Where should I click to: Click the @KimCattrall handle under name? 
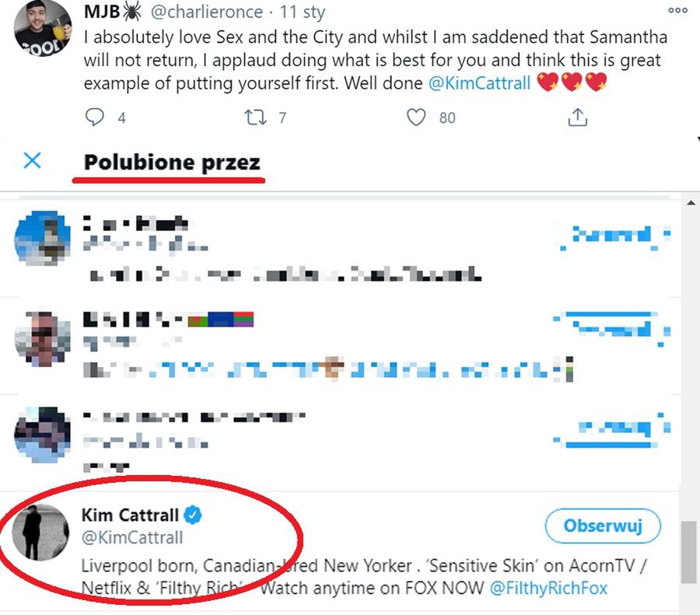click(x=132, y=537)
